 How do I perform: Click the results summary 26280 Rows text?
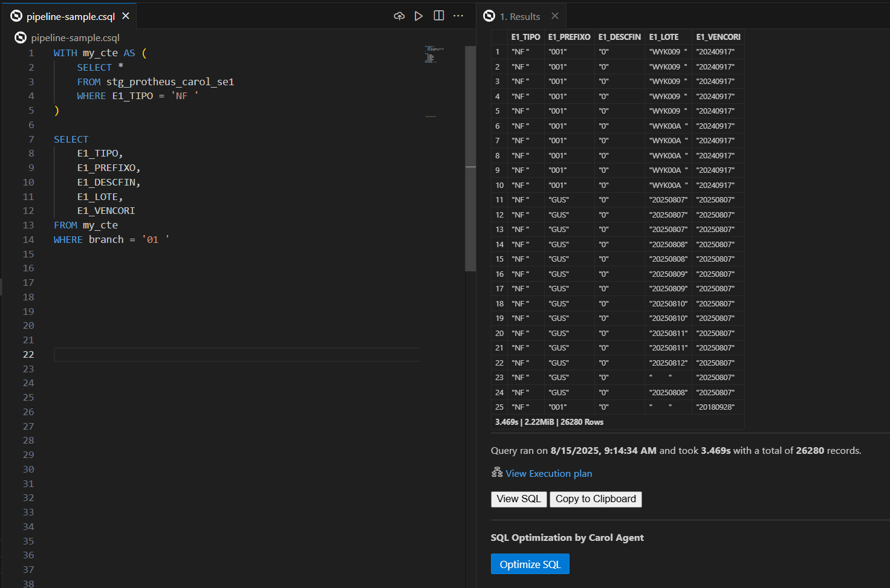coord(582,422)
